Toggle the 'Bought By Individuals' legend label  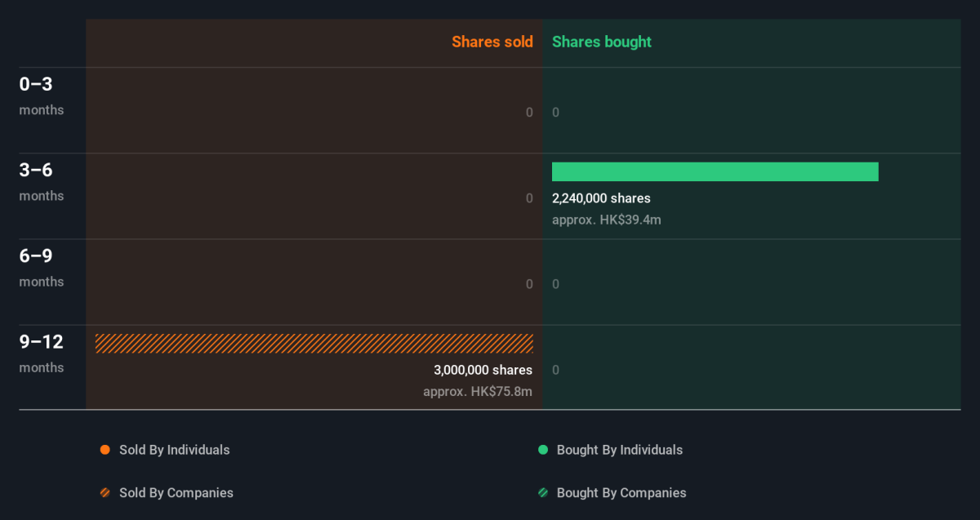pos(619,450)
